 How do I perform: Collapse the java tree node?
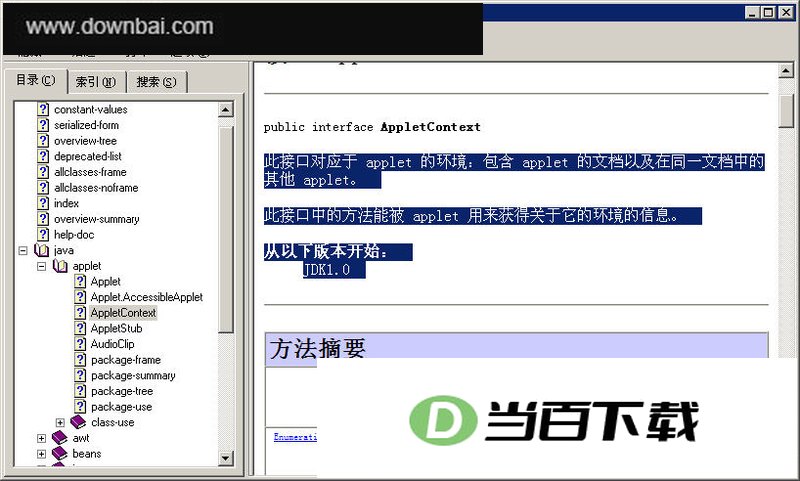(23, 250)
